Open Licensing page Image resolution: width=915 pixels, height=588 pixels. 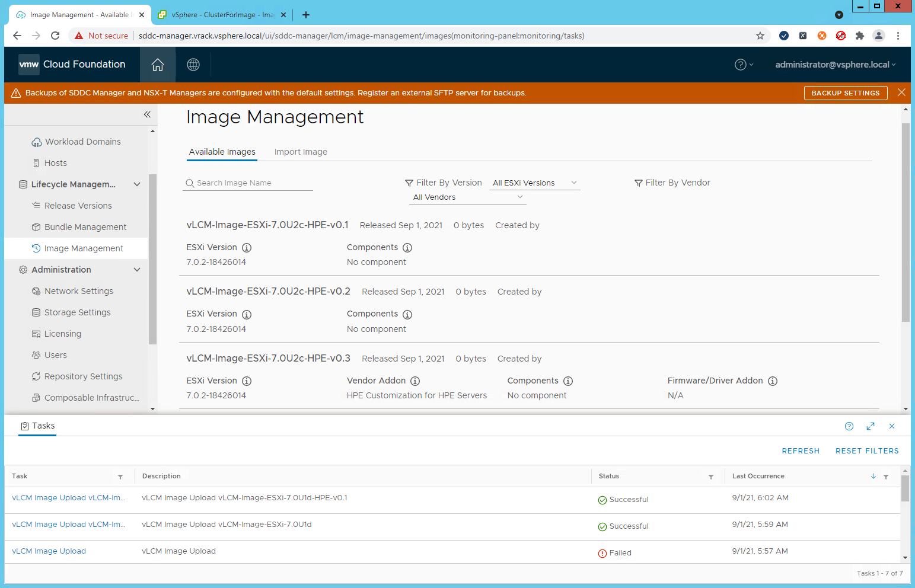(62, 334)
